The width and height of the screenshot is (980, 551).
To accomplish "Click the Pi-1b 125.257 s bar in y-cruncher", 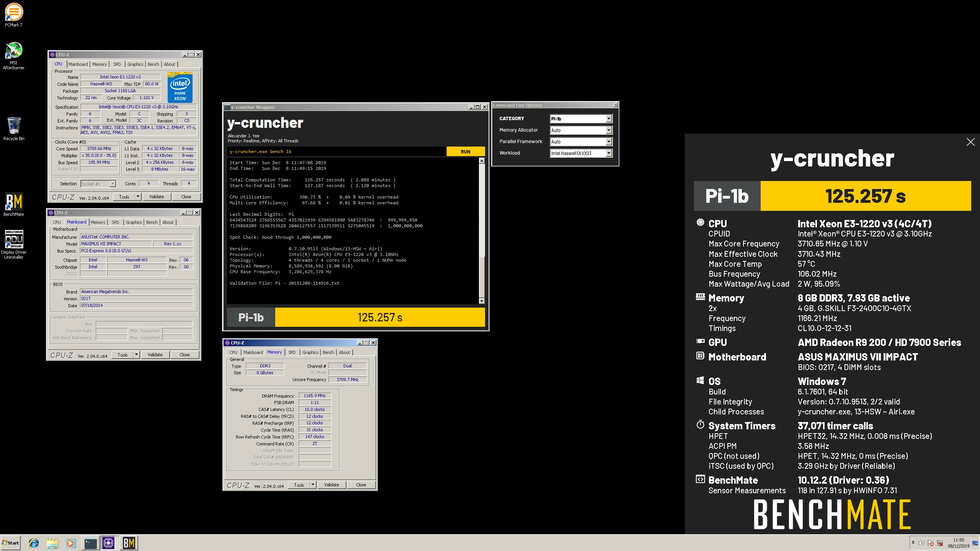I will 356,317.
